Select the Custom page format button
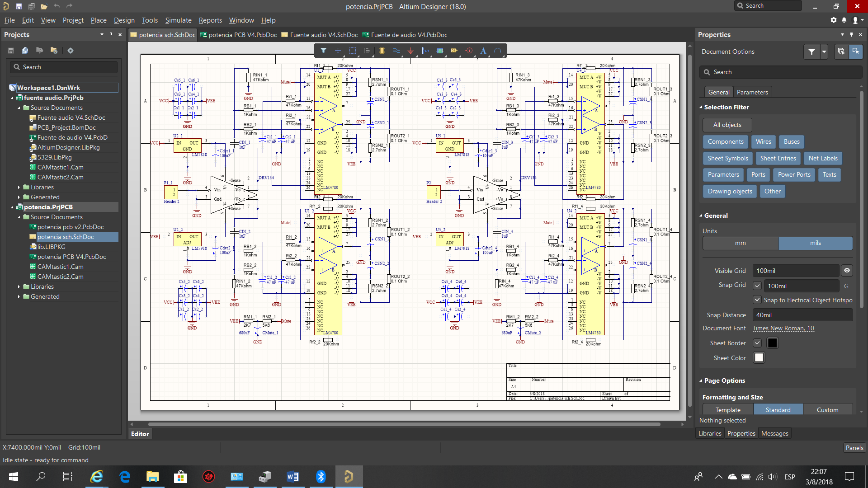Screen dimensions: 868x488 (x=827, y=410)
